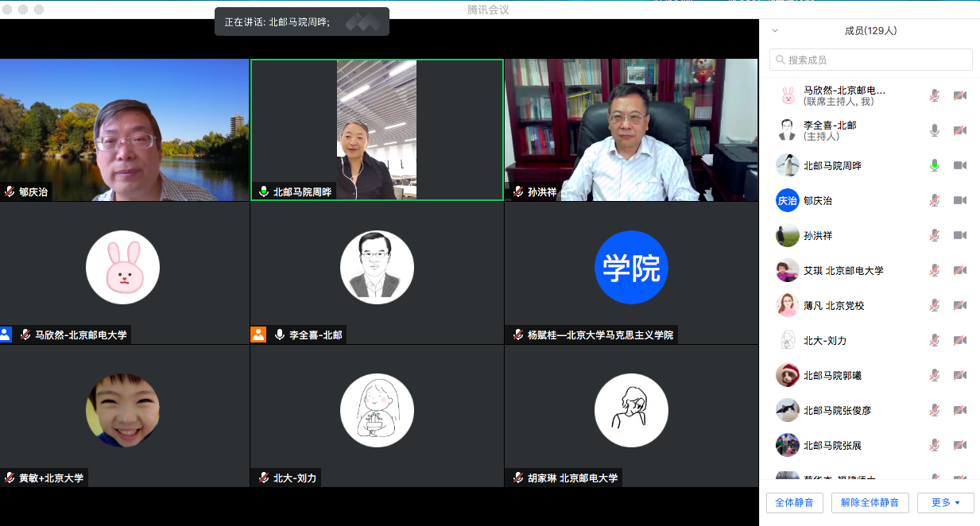Click muted microphone icon for 北邮马院张俊彦
Image resolution: width=980 pixels, height=526 pixels.
[x=935, y=410]
